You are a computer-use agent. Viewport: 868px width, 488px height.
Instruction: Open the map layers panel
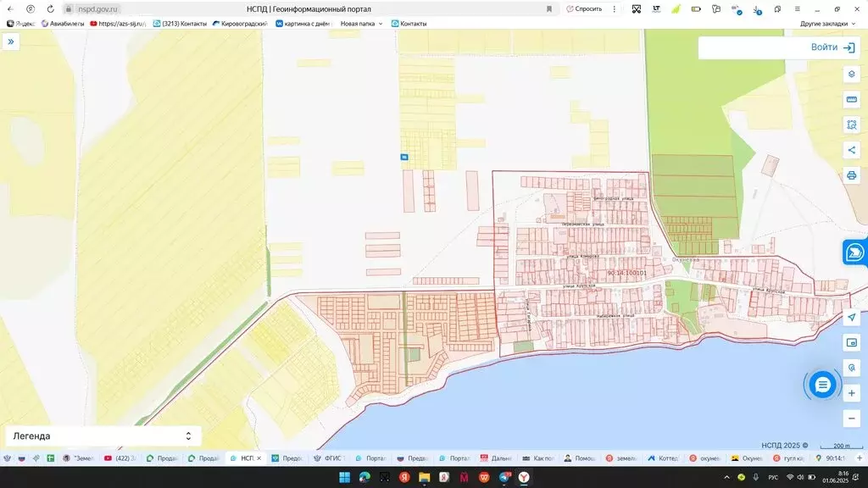pos(851,75)
